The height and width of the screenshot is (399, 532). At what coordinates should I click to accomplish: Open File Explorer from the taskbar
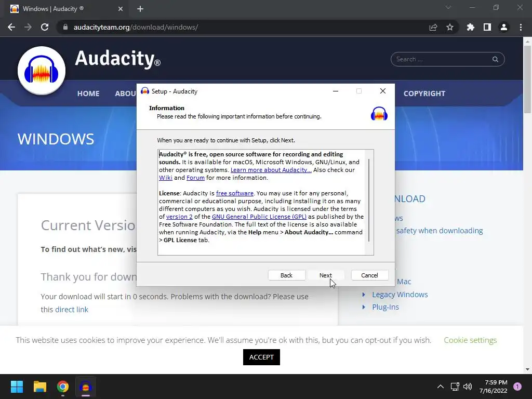[39, 387]
